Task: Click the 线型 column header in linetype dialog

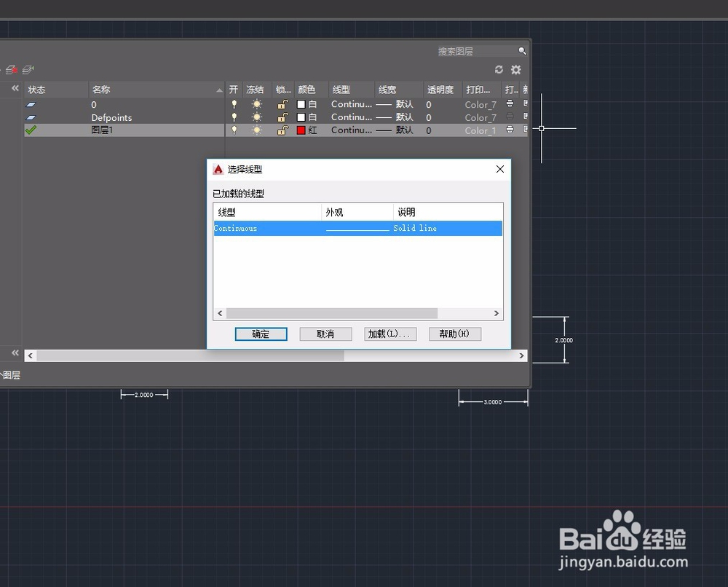Action: click(x=267, y=212)
